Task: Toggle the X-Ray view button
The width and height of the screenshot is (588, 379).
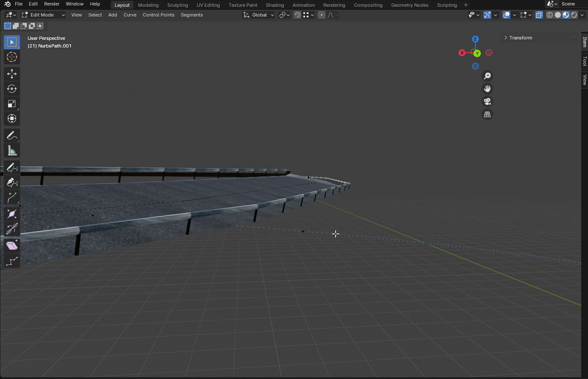Action: coord(539,15)
